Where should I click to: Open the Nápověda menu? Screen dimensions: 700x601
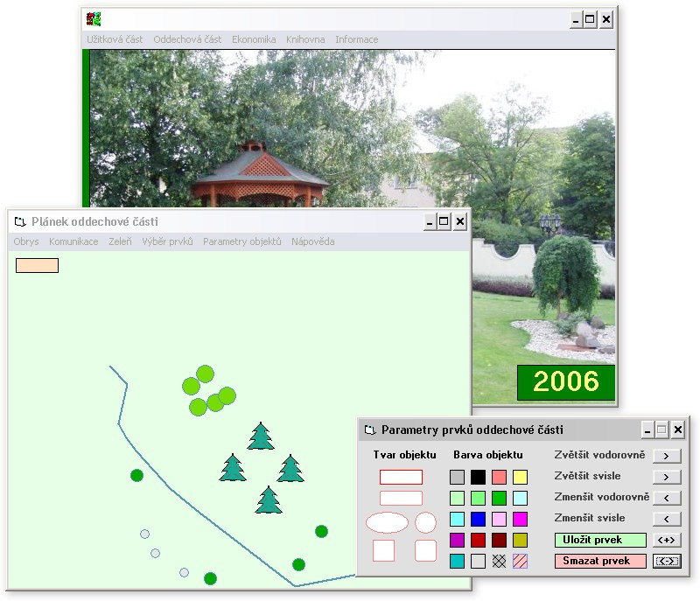pyautogui.click(x=313, y=241)
